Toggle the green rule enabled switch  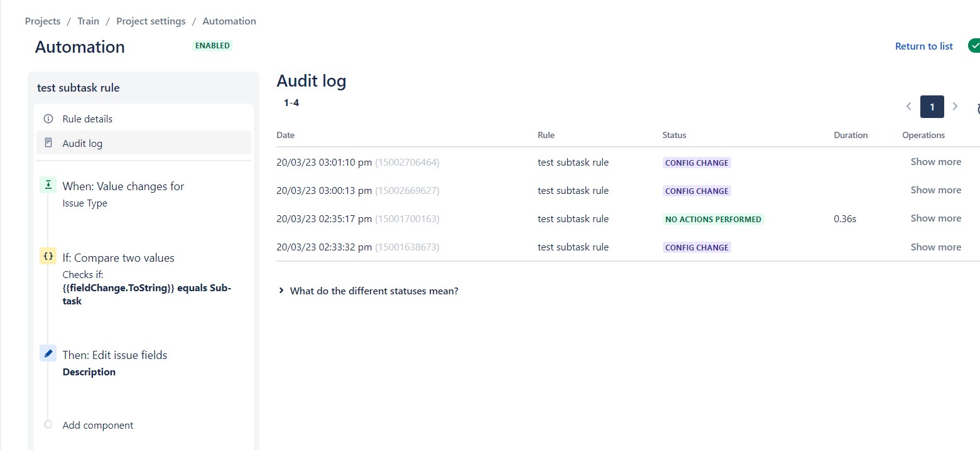974,46
